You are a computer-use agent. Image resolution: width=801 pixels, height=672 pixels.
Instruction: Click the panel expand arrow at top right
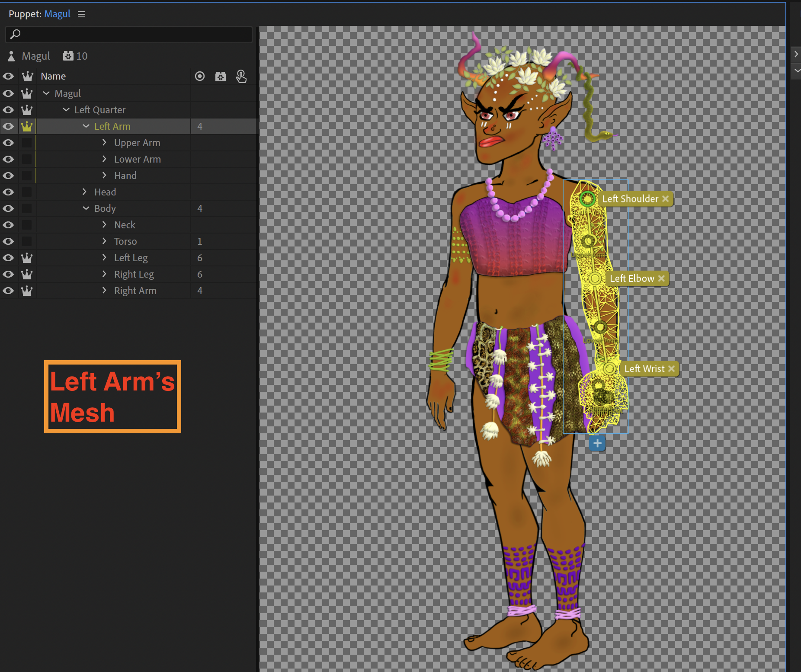point(796,54)
